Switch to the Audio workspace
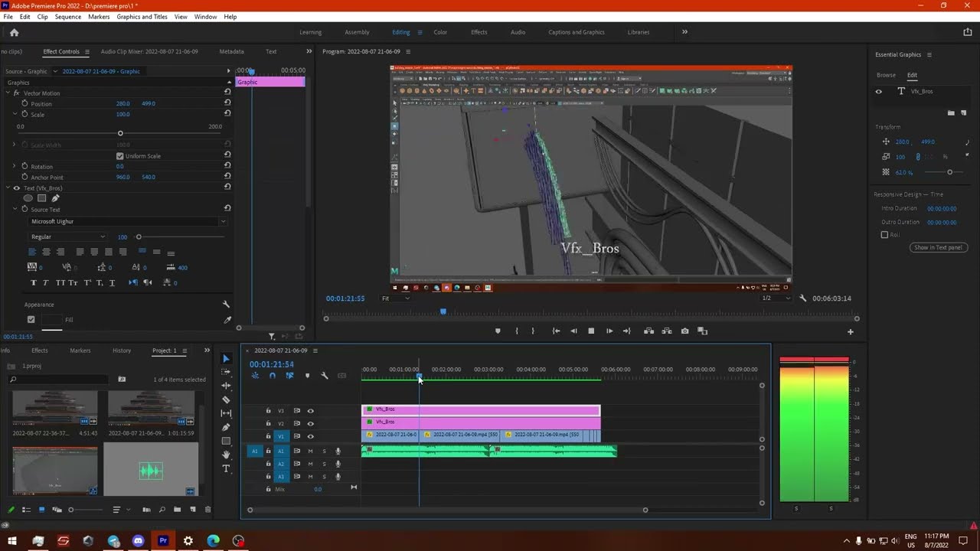The width and height of the screenshot is (980, 551). coord(518,32)
